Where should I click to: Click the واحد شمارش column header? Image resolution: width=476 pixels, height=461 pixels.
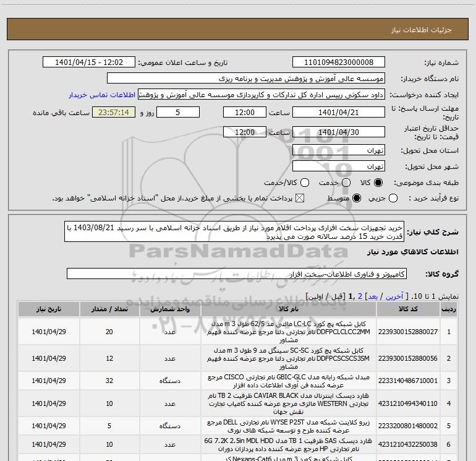[170, 309]
